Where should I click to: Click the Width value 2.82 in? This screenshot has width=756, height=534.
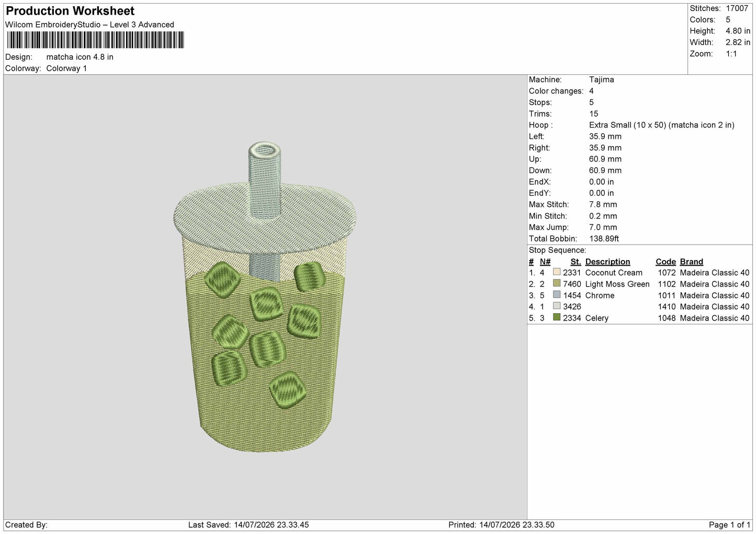coord(738,42)
